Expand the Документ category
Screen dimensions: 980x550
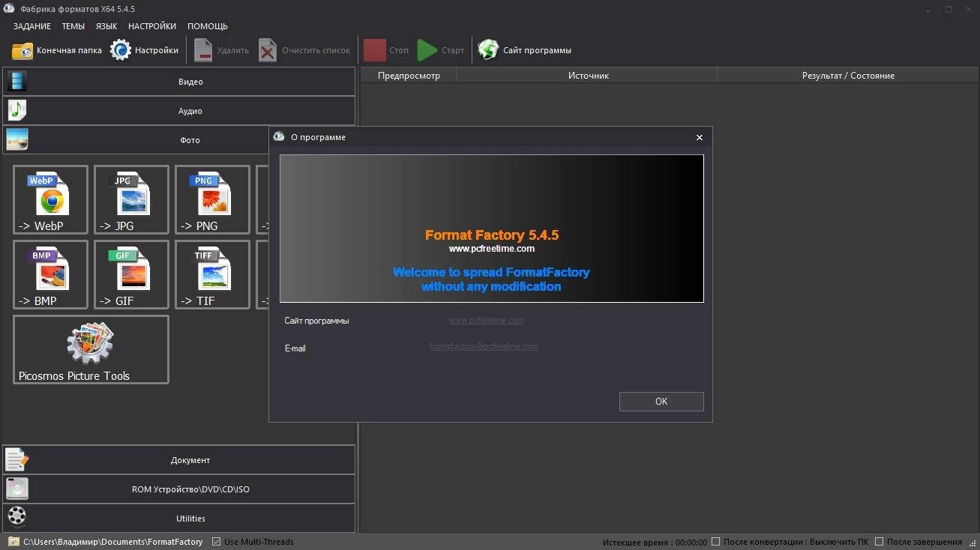coord(178,460)
